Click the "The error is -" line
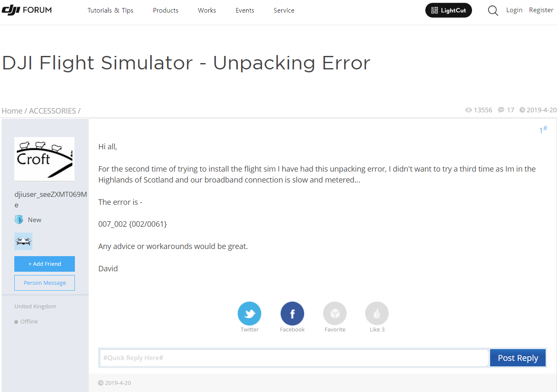The width and height of the screenshot is (557, 392). click(120, 202)
